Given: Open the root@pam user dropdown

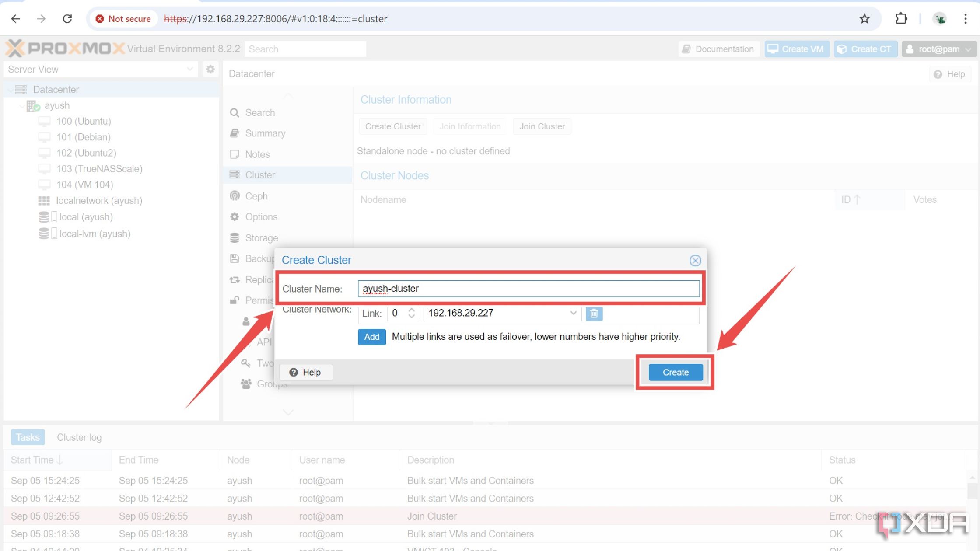Looking at the screenshot, I should (x=939, y=49).
